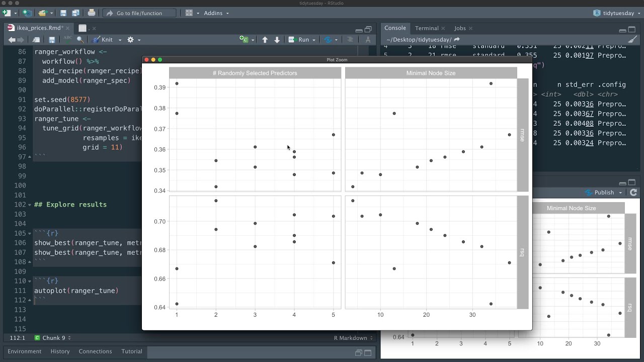The height and width of the screenshot is (362, 644).
Task: Toggle the document outline icon
Action: (350, 40)
